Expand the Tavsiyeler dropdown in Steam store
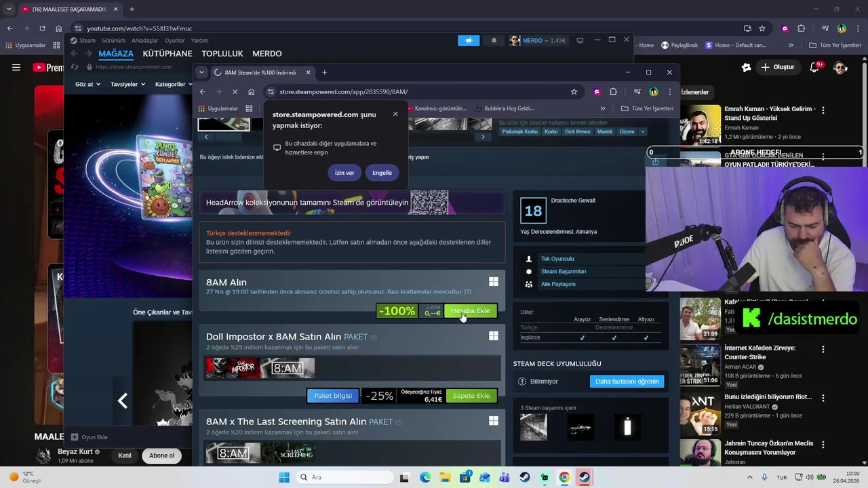868x488 pixels. 128,84
